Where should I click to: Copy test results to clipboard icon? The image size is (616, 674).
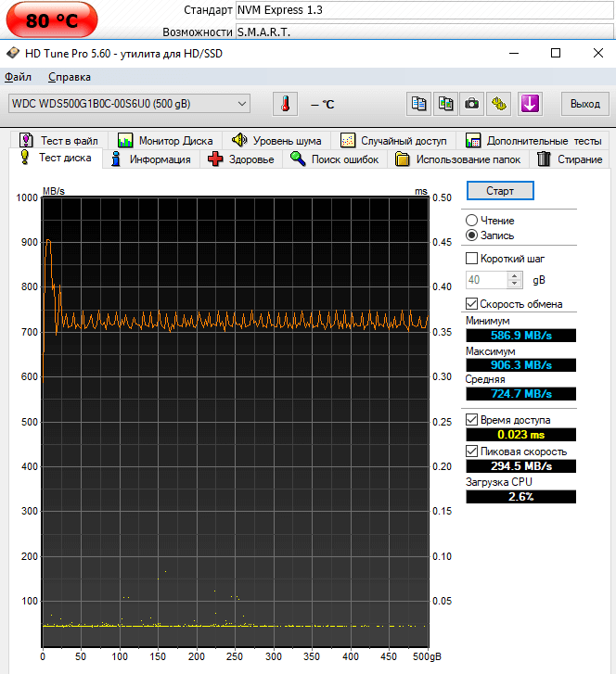click(x=420, y=104)
